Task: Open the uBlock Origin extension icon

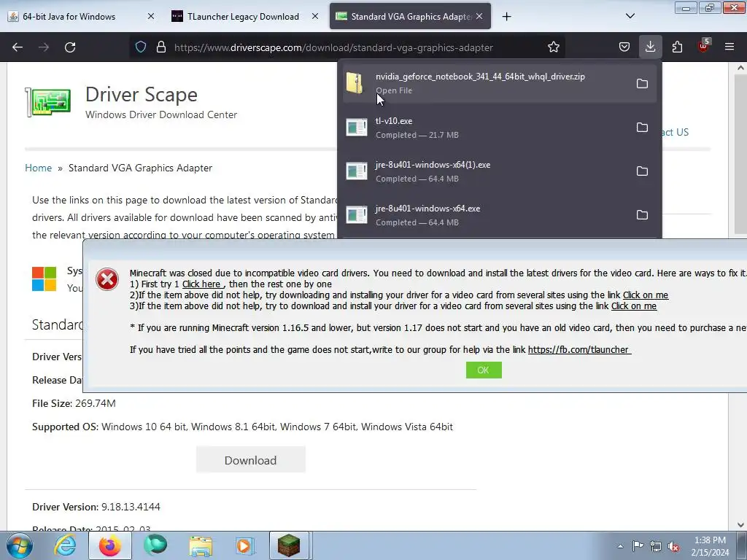Action: 703,46
